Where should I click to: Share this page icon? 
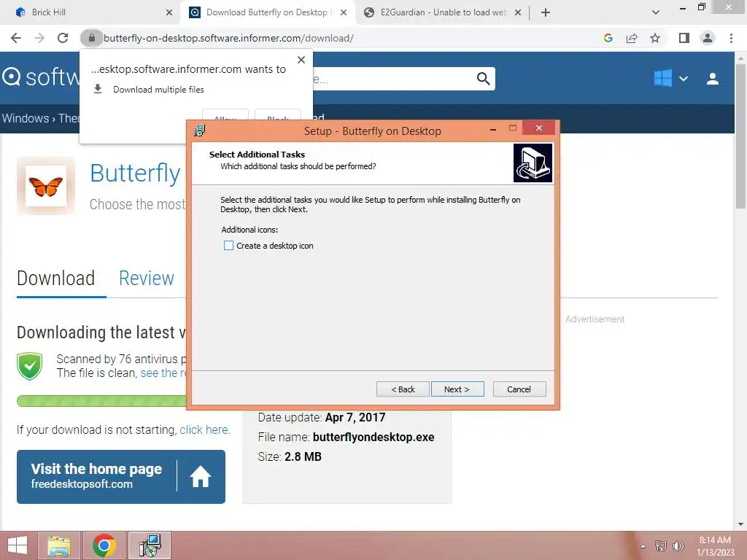click(x=632, y=38)
